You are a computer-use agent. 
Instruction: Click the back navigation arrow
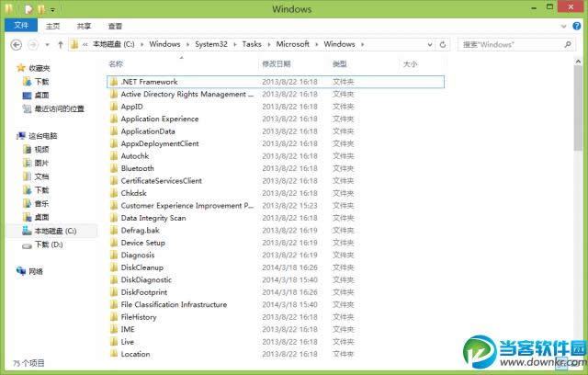17,44
